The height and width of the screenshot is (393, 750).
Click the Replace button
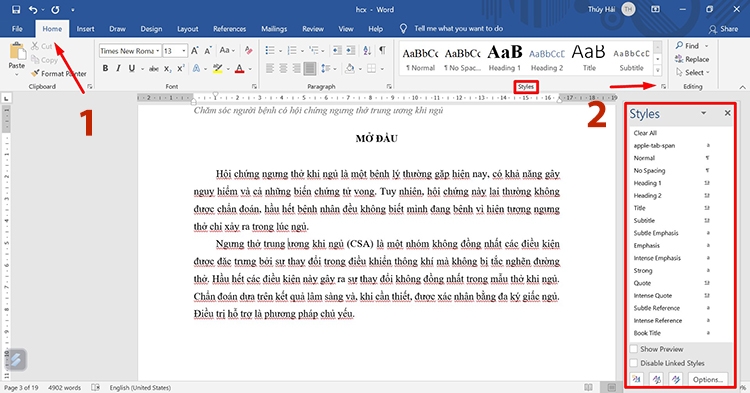point(692,59)
